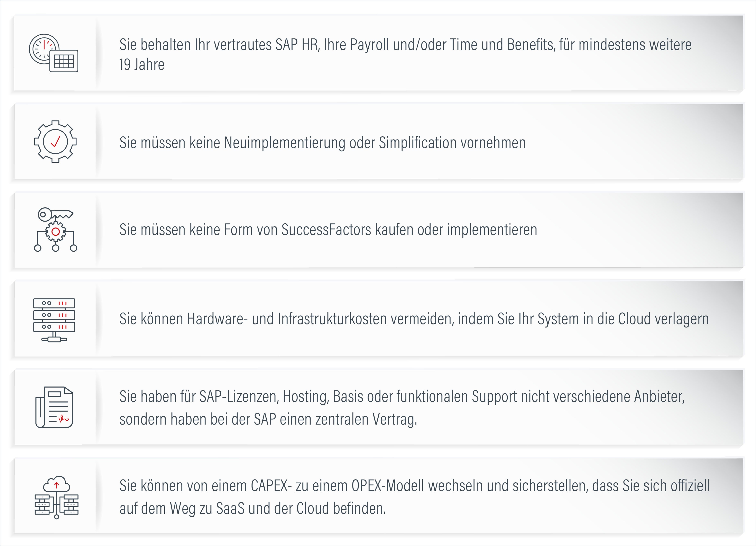Select the Neuimplementierung oder Simplification statement
Screen dimensions: 756x546
point(322,143)
